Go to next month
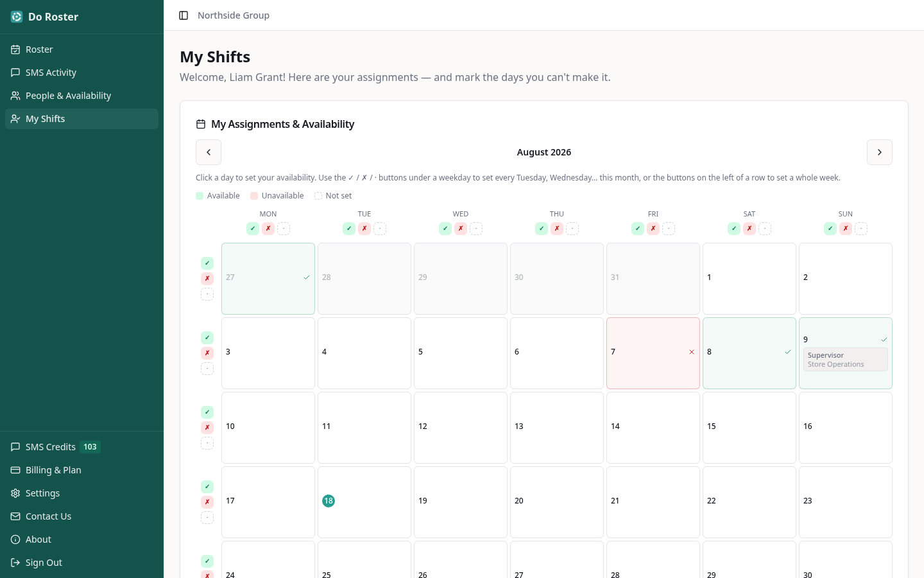The height and width of the screenshot is (578, 924). 880,152
